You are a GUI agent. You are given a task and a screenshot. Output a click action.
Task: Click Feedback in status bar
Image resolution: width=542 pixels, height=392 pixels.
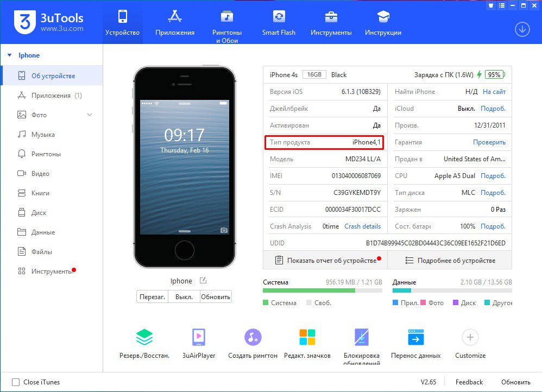click(469, 382)
